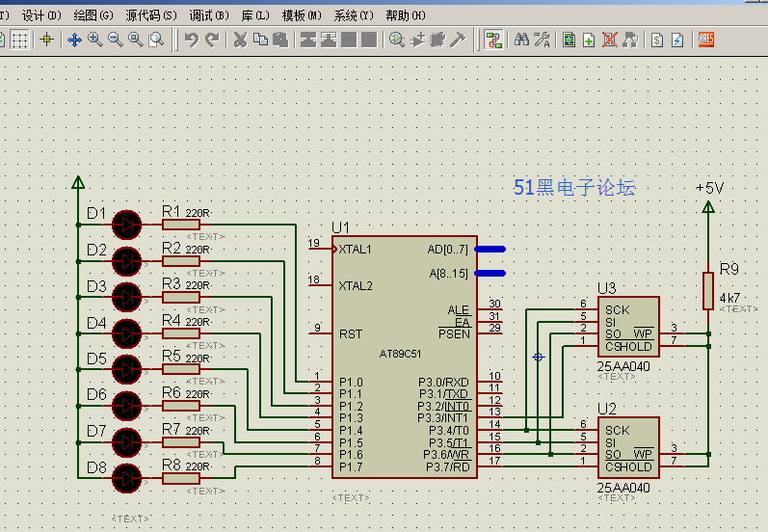Click the redo arrow
Image resolution: width=768 pixels, height=532 pixels.
212,40
